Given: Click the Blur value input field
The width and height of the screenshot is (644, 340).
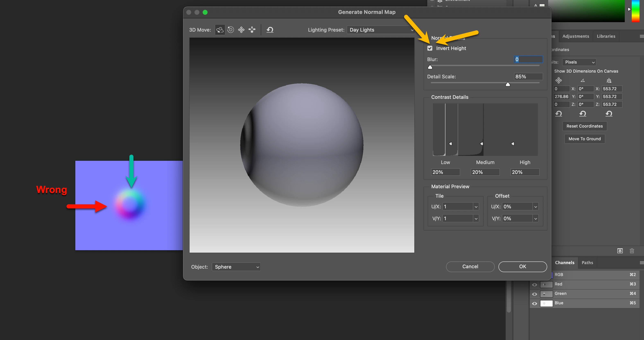Looking at the screenshot, I should 528,59.
